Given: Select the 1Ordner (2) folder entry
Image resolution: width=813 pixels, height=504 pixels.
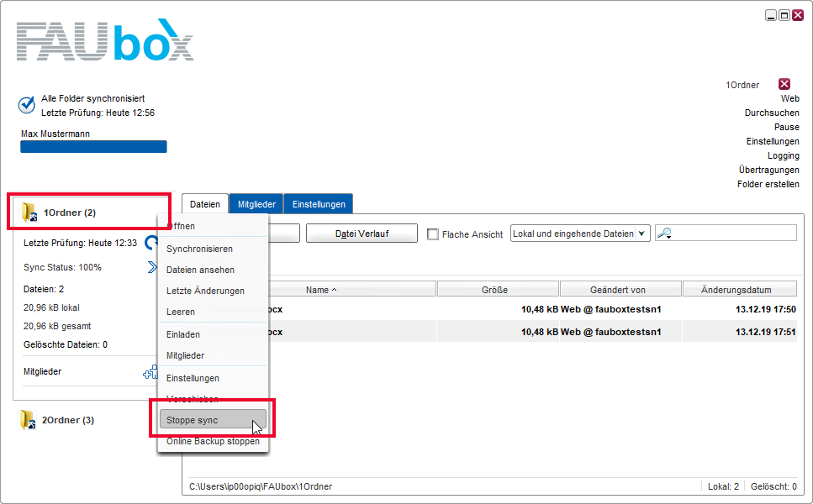Looking at the screenshot, I should 70,213.
